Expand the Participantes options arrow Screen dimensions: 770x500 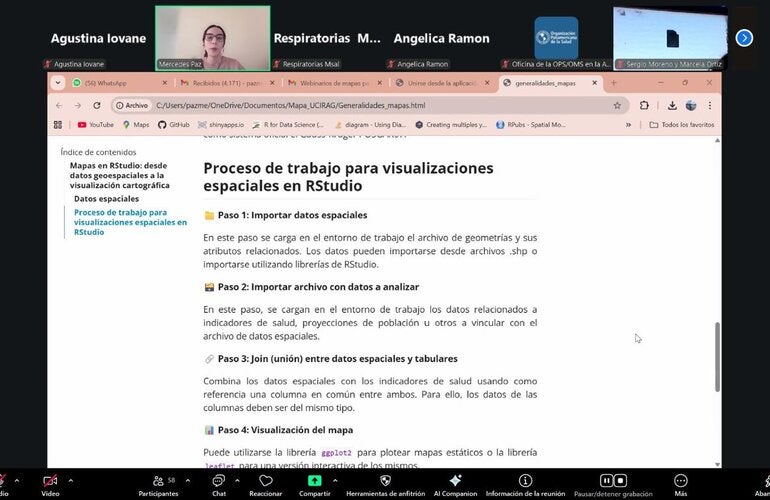188,480
